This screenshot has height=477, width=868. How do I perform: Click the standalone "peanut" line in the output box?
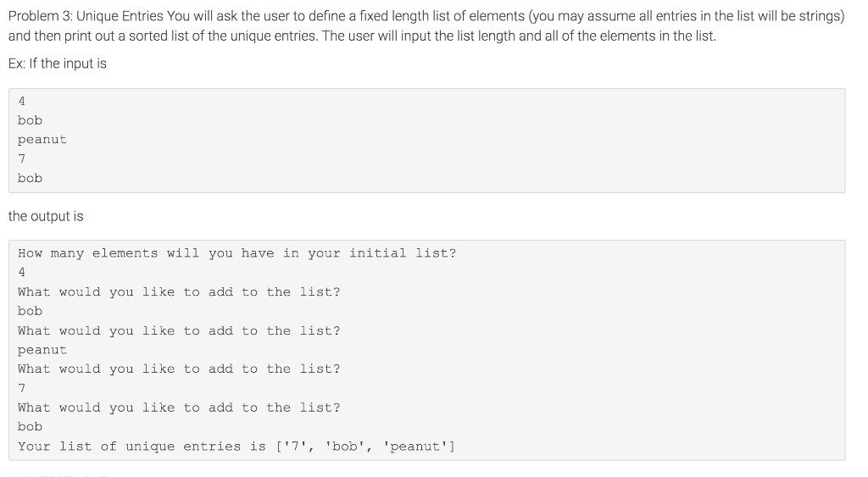click(x=42, y=350)
